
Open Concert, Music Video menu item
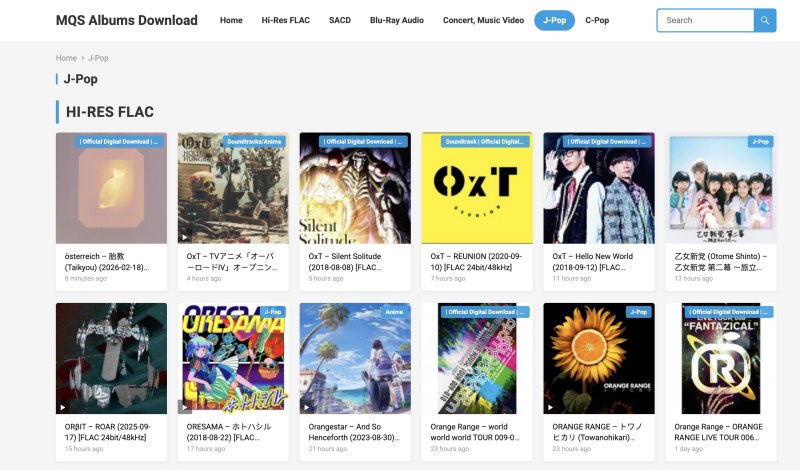(x=483, y=20)
